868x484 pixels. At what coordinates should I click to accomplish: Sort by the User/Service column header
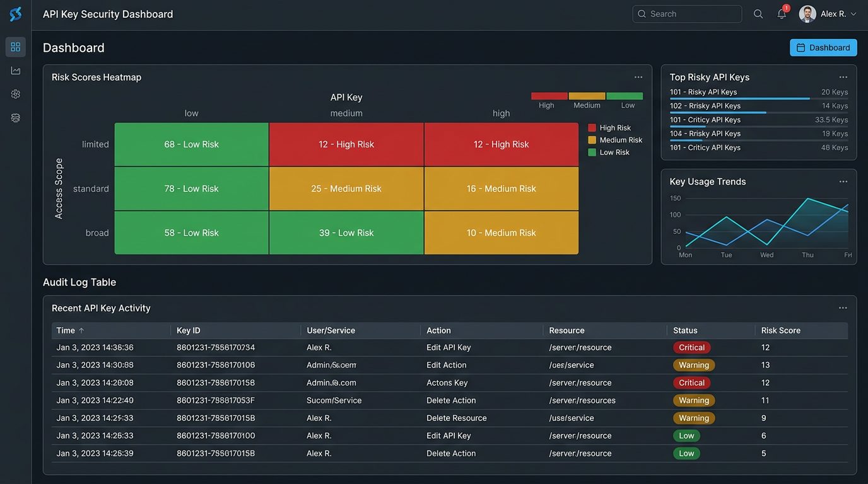tap(331, 330)
